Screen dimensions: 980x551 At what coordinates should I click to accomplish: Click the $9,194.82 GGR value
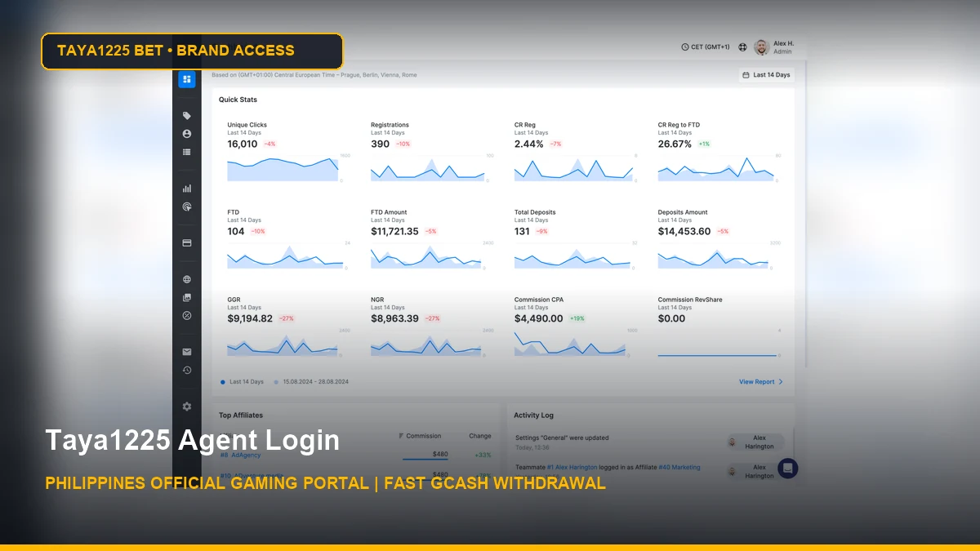(250, 318)
